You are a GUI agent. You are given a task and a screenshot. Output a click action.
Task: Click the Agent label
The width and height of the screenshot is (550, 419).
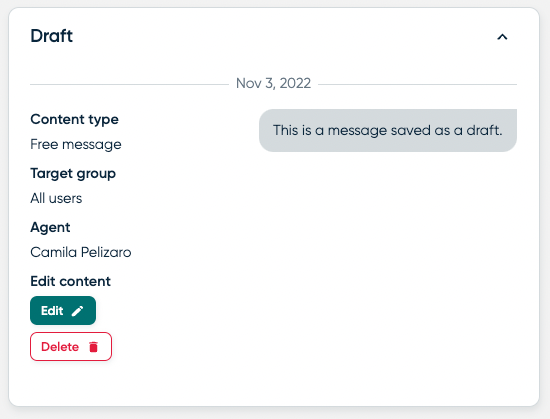(50, 228)
